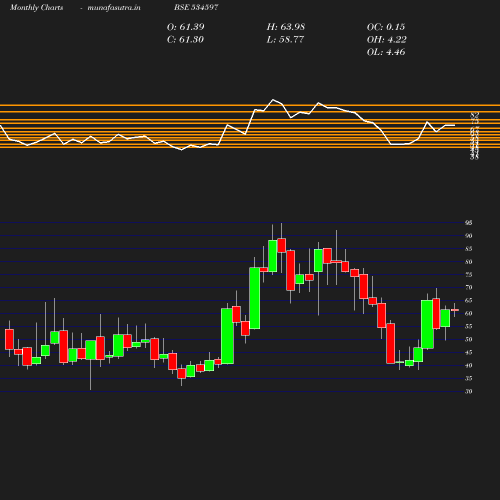Click the 65 price axis label
Viewport: 500px width, 500px height.
469,300
